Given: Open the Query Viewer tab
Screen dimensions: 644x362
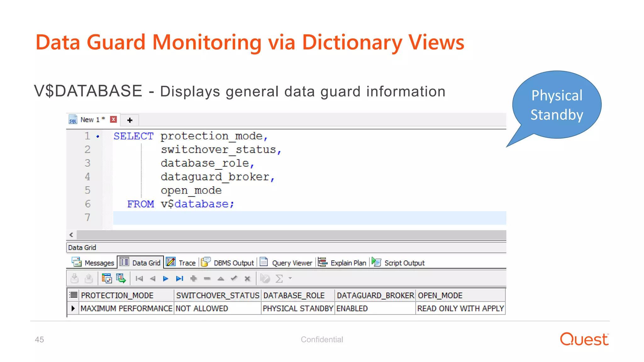Looking at the screenshot, I should (x=286, y=262).
